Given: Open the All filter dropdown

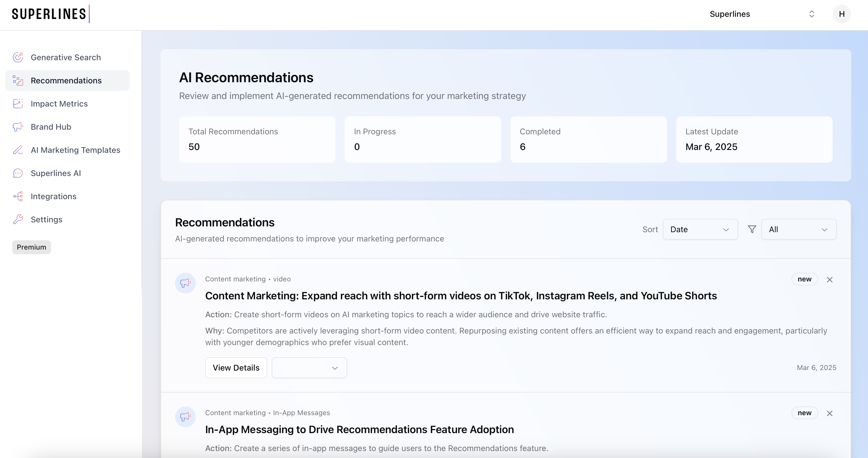Looking at the screenshot, I should click(x=798, y=229).
